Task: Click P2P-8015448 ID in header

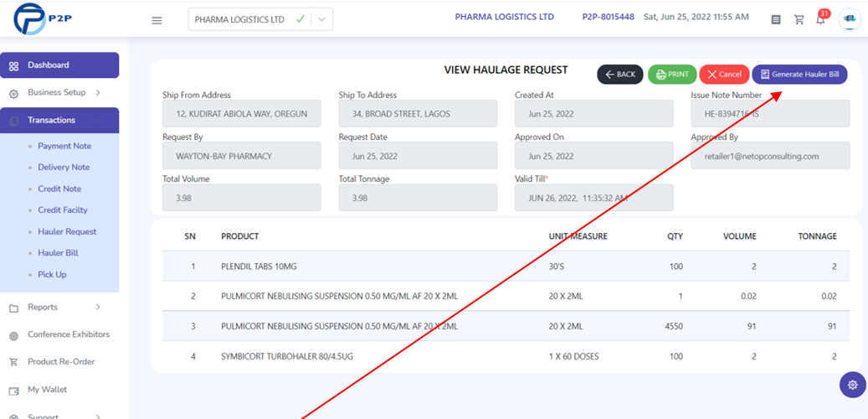Action: click(x=608, y=17)
